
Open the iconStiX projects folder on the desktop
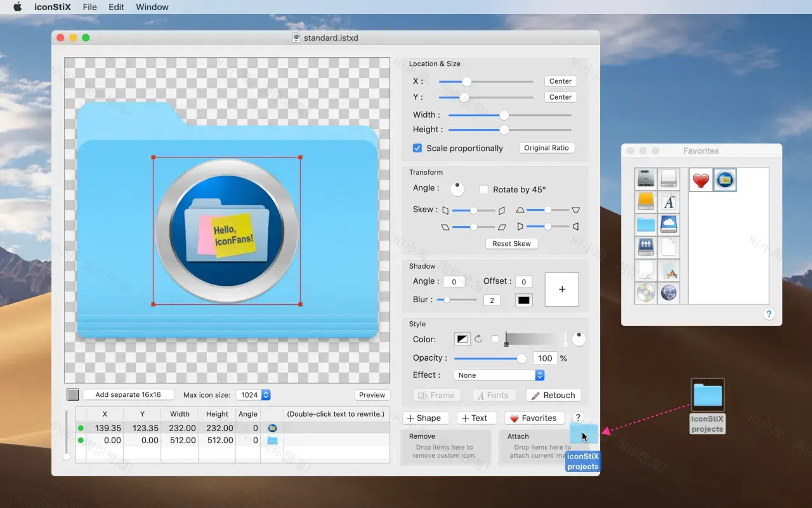click(x=707, y=395)
